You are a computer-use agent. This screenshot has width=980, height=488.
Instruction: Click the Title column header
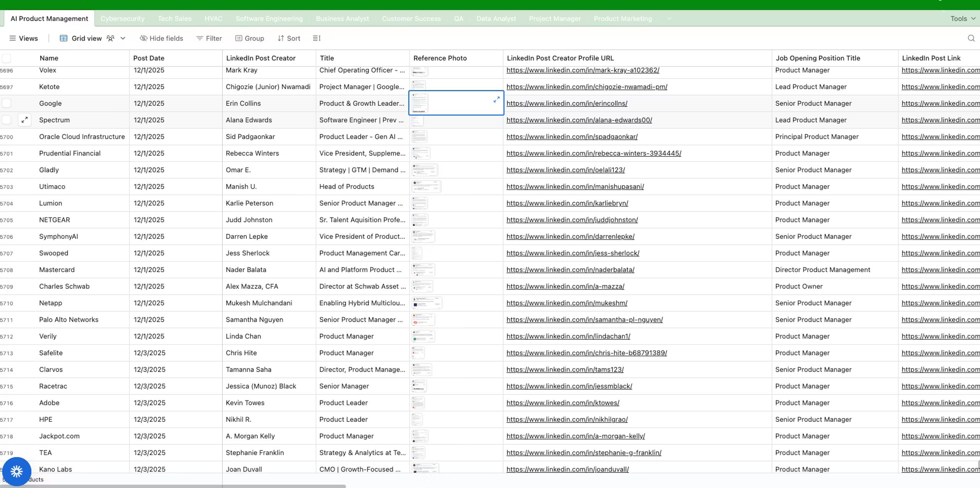[x=363, y=58]
